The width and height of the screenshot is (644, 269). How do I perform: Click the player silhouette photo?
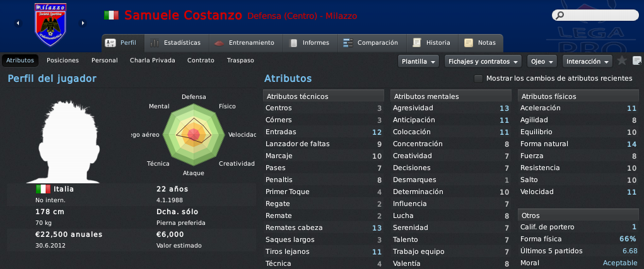(63, 142)
